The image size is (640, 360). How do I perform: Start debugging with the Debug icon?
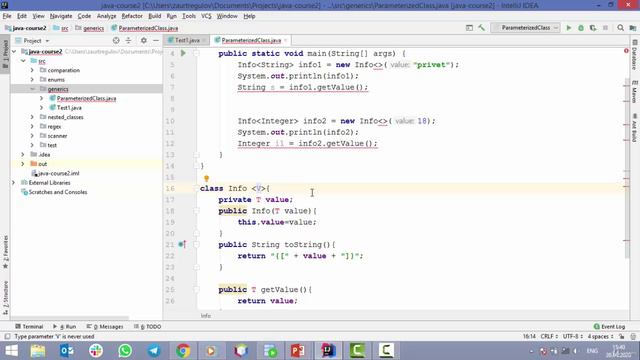pyautogui.click(x=581, y=28)
